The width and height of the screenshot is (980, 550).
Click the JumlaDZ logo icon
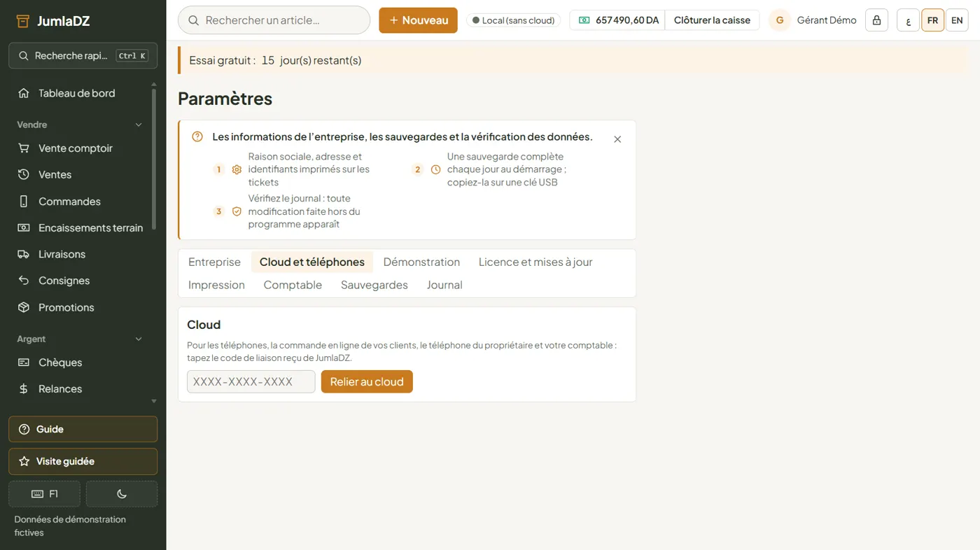coord(23,21)
